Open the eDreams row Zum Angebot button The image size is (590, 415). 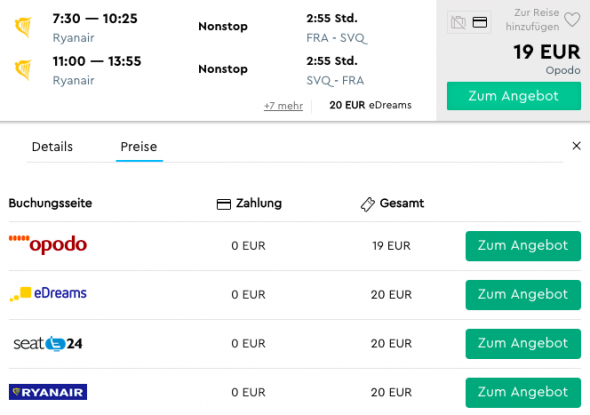[x=523, y=295]
